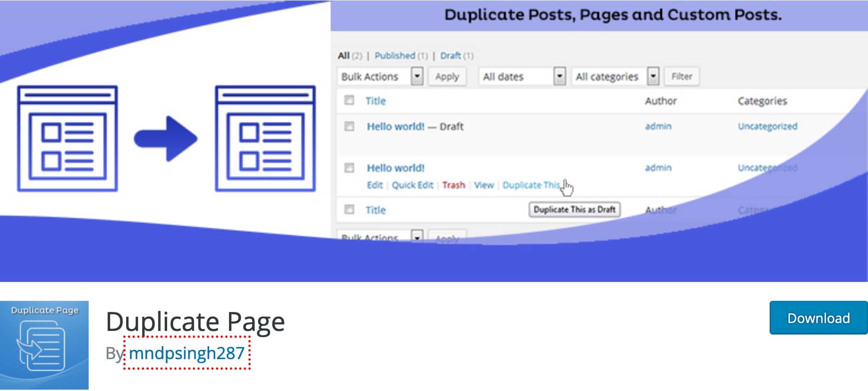Click the source page illustration icon
The image size is (868, 391).
(67, 138)
